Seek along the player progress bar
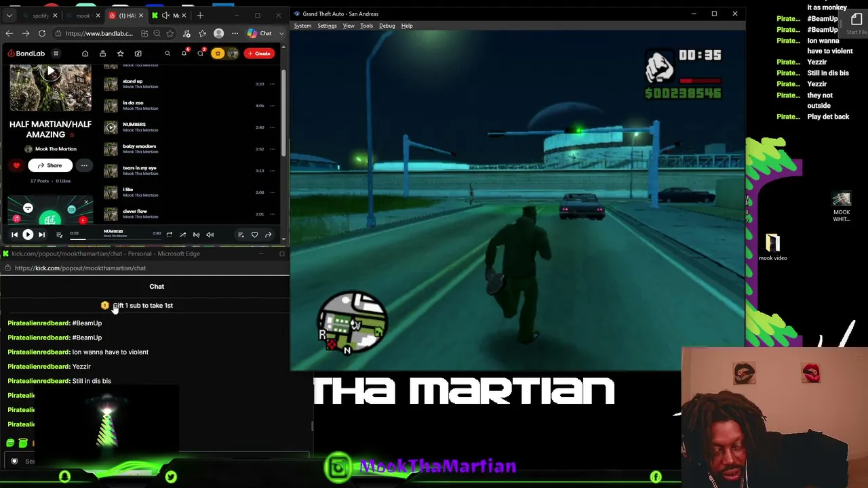Screen dimensions: 868x488 pos(115,239)
